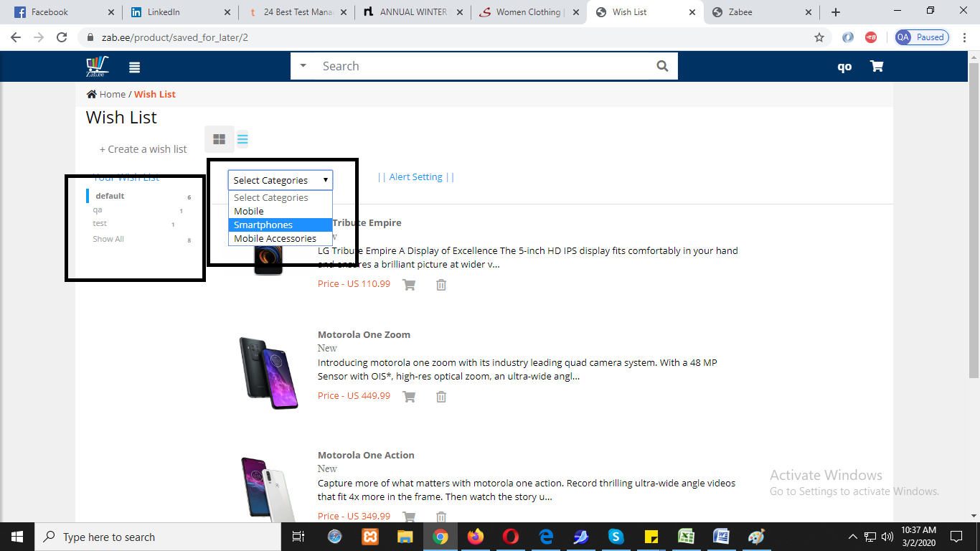Open Word from taskbar
The height and width of the screenshot is (551, 980).
(721, 537)
